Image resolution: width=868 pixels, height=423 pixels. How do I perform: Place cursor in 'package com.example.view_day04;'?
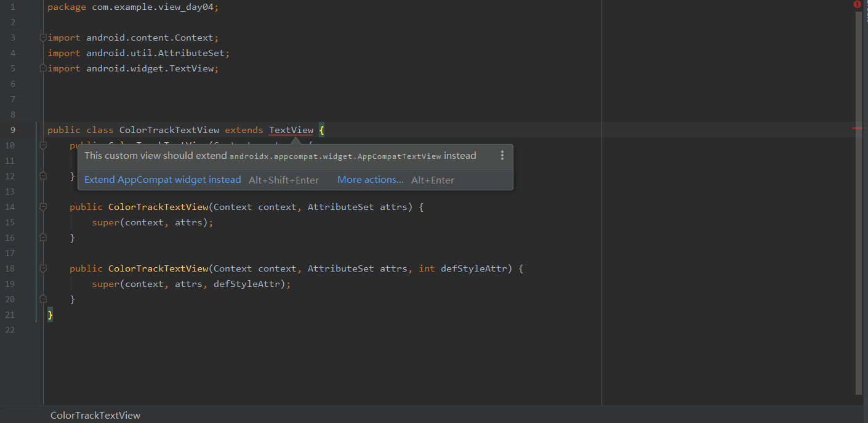coord(133,7)
